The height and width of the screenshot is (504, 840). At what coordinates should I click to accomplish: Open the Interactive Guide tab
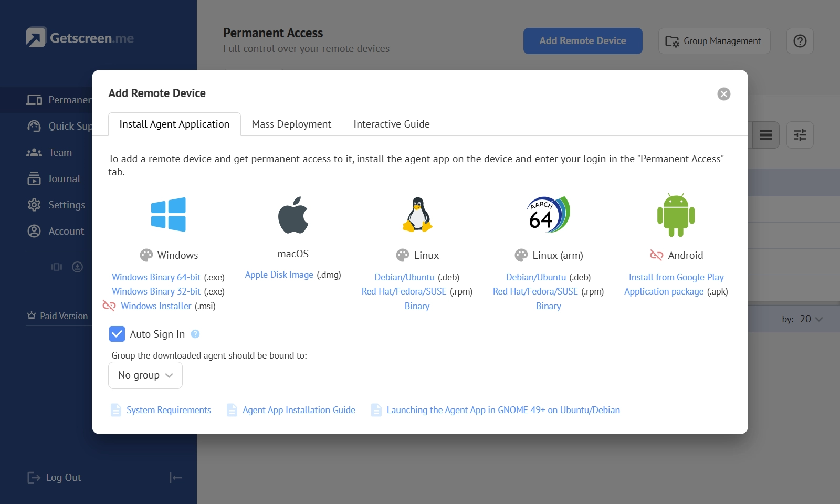[x=392, y=124]
